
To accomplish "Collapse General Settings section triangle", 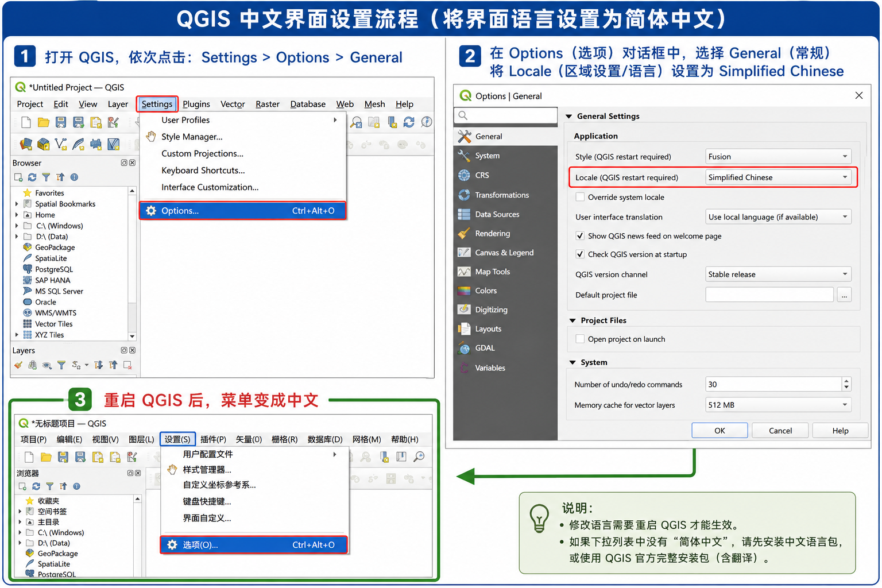I will pos(568,117).
